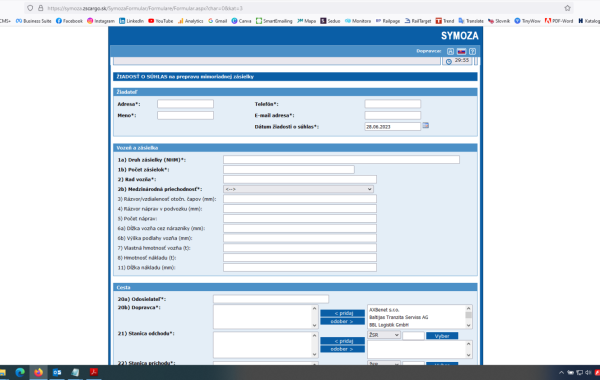Click the Vyber button for station

click(442, 336)
